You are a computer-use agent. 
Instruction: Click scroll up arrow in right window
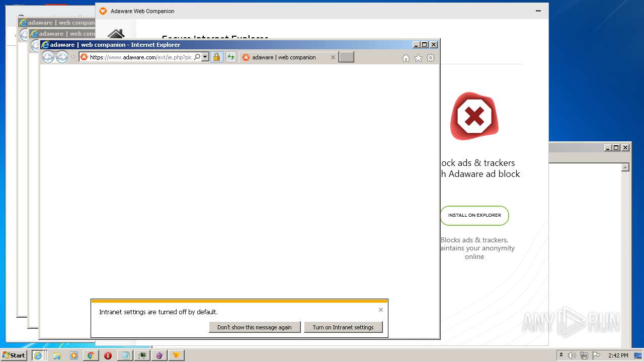[625, 167]
